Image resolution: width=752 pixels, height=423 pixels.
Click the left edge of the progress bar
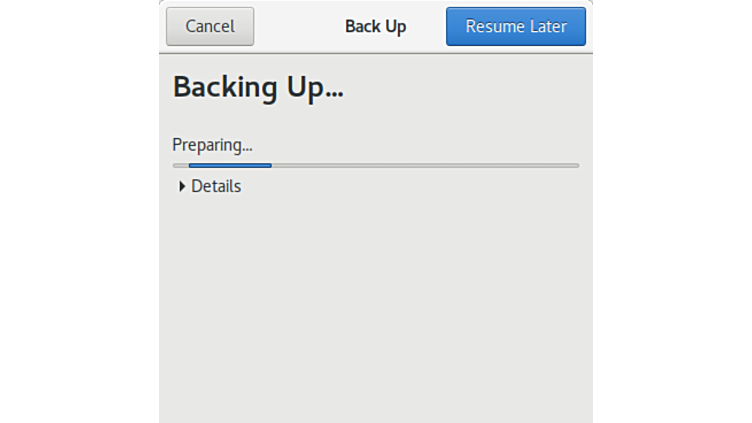click(176, 165)
